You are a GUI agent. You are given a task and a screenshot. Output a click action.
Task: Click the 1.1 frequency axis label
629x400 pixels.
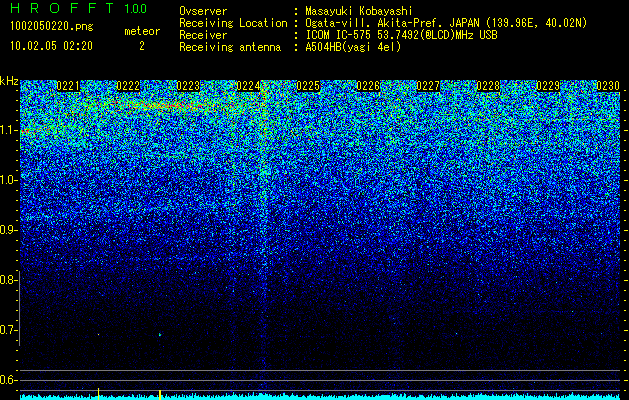tap(9, 130)
